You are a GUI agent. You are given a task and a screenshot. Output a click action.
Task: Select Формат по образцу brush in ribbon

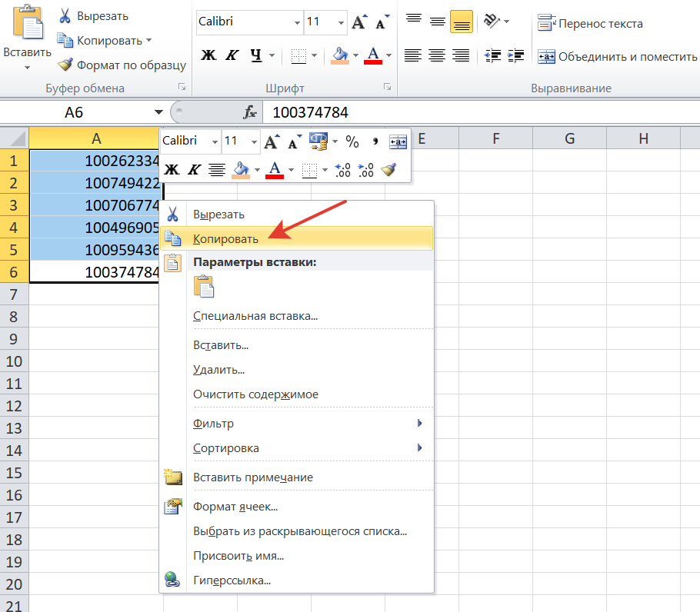click(122, 65)
